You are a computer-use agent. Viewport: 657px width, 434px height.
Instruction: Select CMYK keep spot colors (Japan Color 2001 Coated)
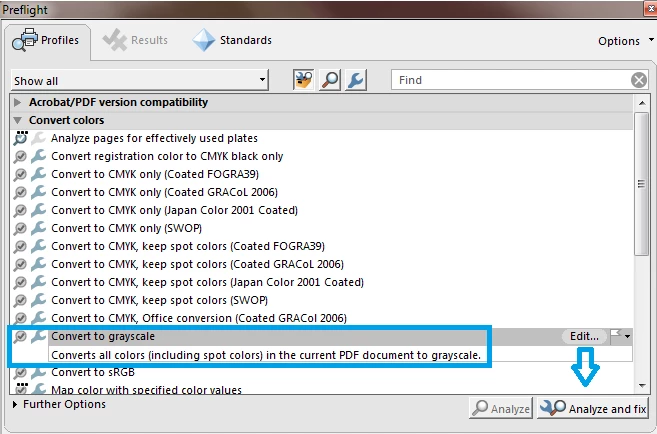tap(207, 282)
